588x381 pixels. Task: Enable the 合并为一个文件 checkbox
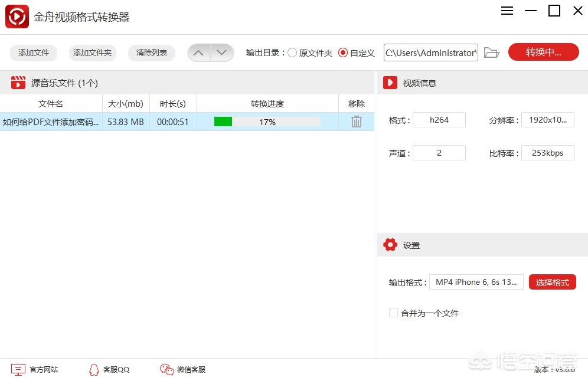[393, 313]
